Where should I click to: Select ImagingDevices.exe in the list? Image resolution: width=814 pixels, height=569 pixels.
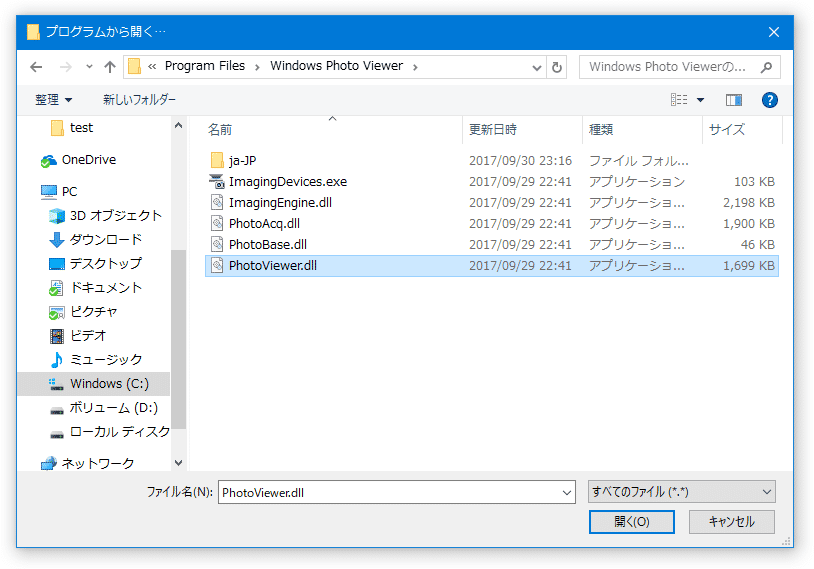[492, 182]
